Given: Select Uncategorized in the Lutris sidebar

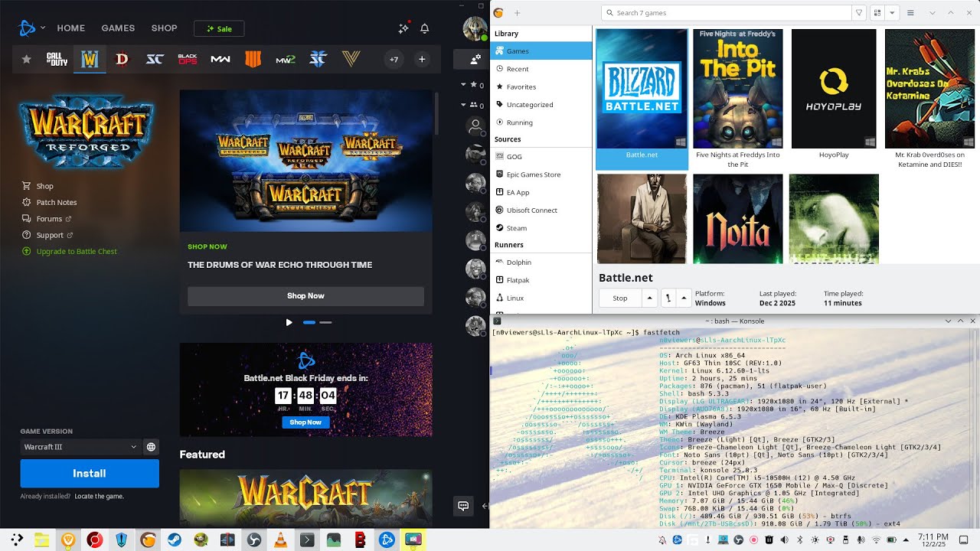Looking at the screenshot, I should click(x=541, y=104).
